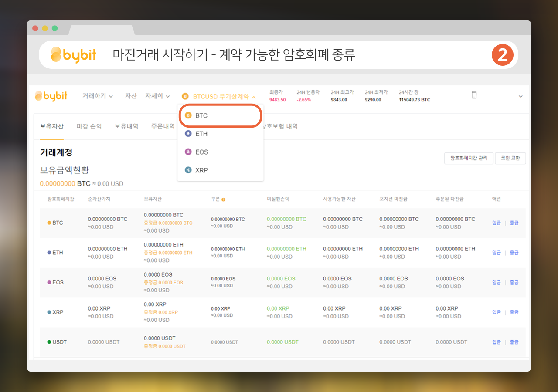This screenshot has height=392, width=558.
Task: Click 출금 link in the EOS row
Action: tap(514, 282)
